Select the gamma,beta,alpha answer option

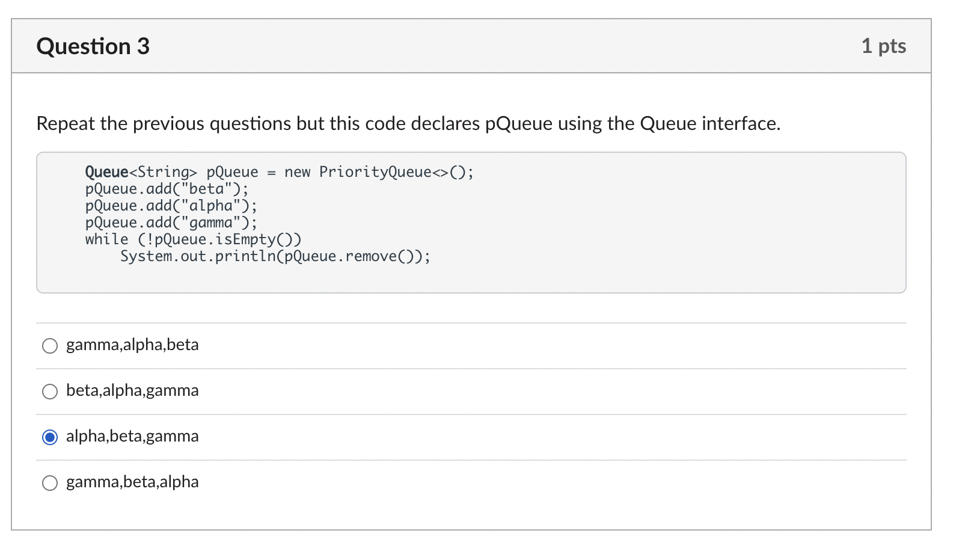point(50,482)
